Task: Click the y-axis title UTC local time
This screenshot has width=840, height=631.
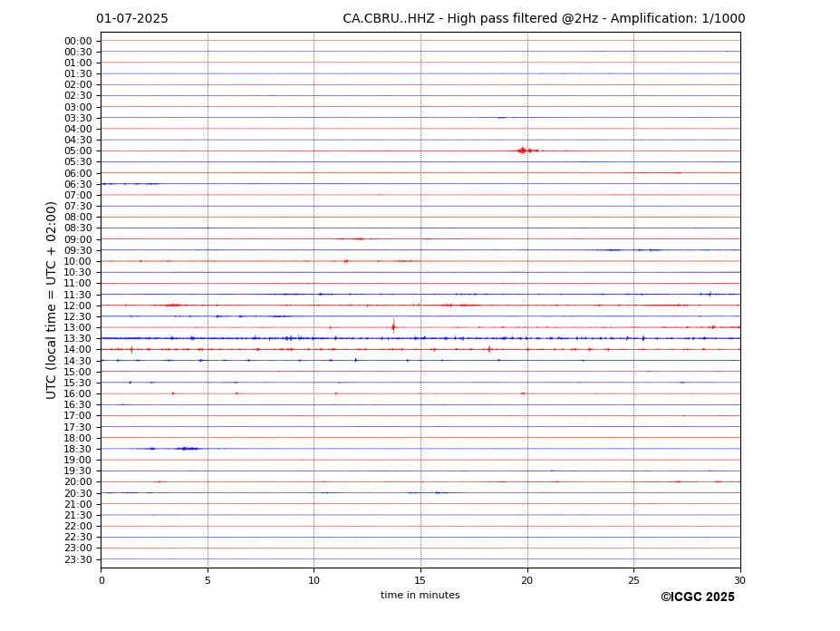Action: click(x=51, y=300)
